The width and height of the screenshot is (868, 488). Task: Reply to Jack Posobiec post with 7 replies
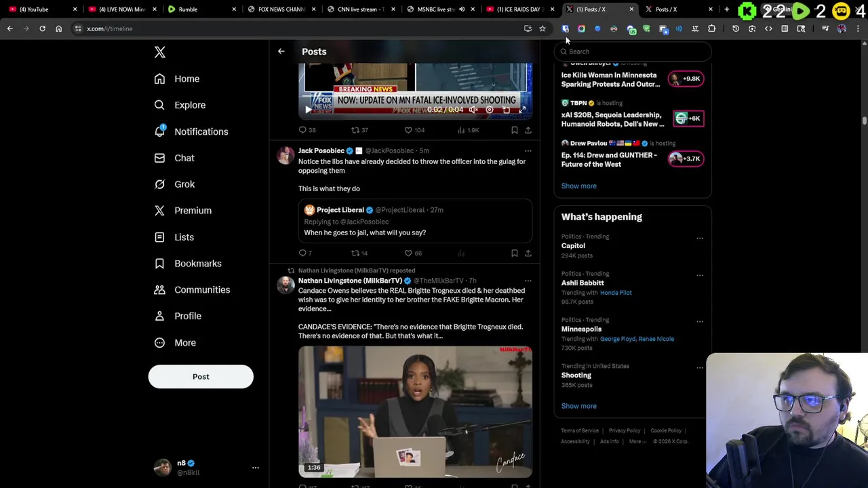click(305, 253)
